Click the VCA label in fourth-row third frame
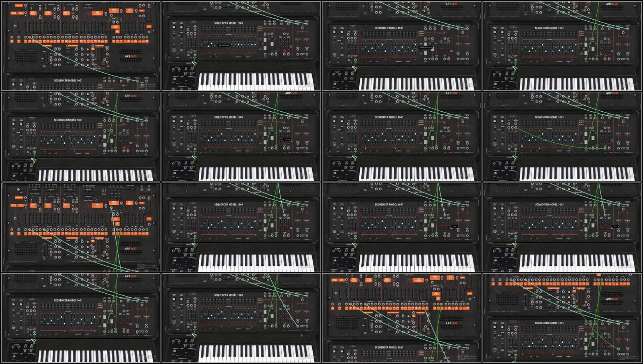 tap(451, 277)
